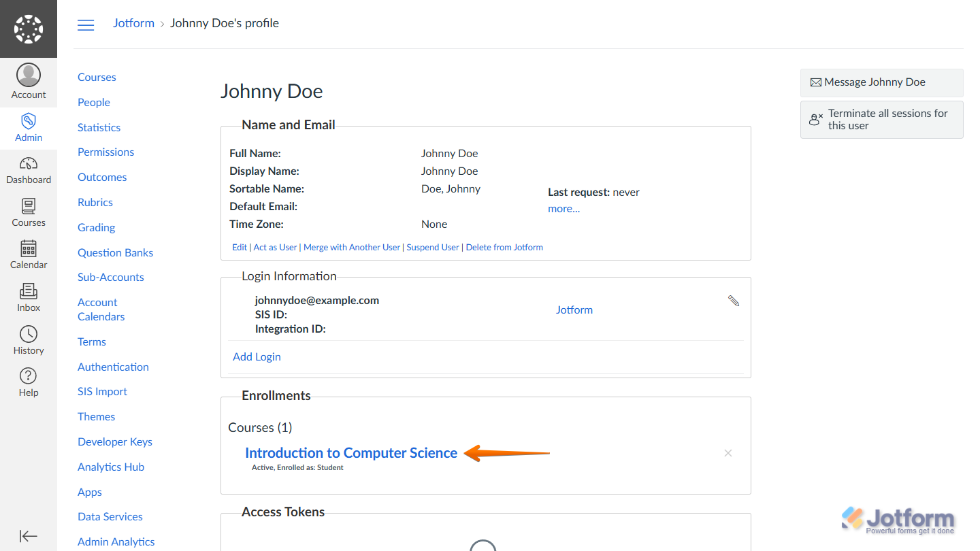
Task: Click Act as User link
Action: pos(275,248)
